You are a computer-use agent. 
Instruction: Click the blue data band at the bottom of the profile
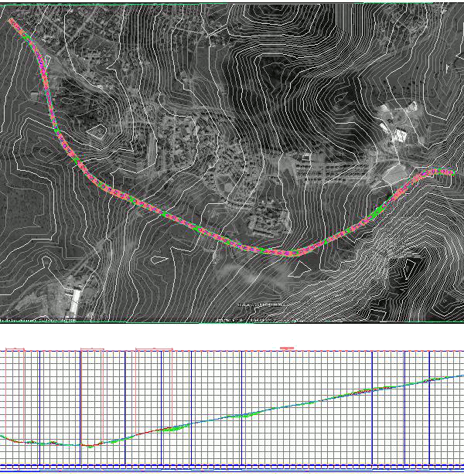(x=232, y=467)
